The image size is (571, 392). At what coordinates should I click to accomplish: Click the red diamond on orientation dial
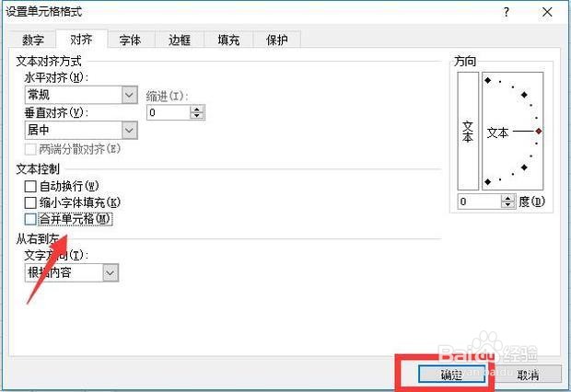(539, 131)
